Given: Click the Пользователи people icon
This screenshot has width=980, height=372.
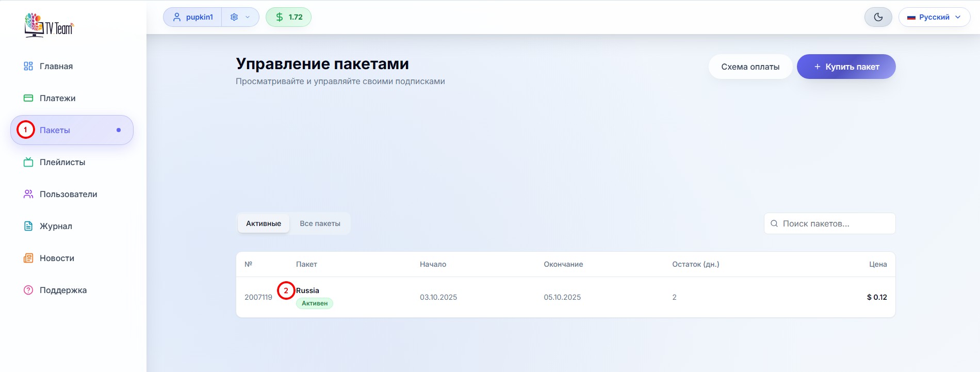Looking at the screenshot, I should 28,194.
